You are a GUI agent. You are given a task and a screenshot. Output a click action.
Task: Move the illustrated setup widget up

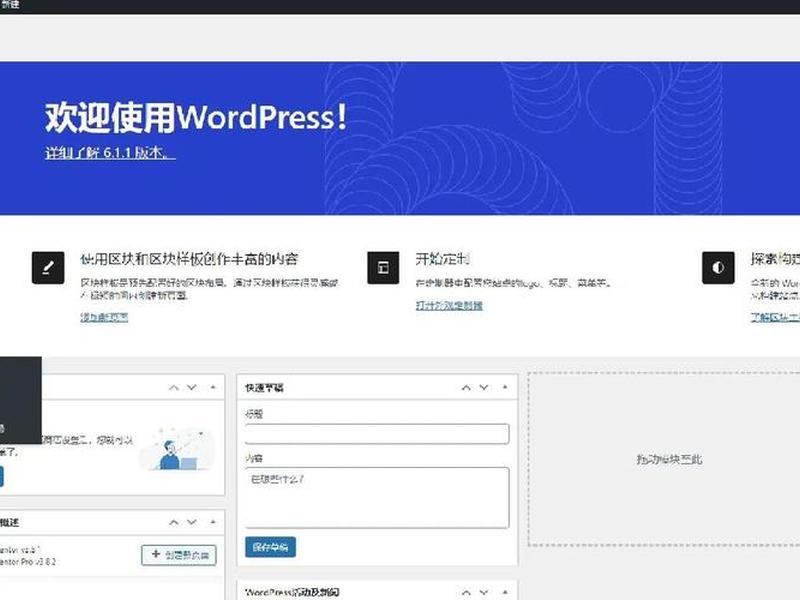[x=174, y=388]
